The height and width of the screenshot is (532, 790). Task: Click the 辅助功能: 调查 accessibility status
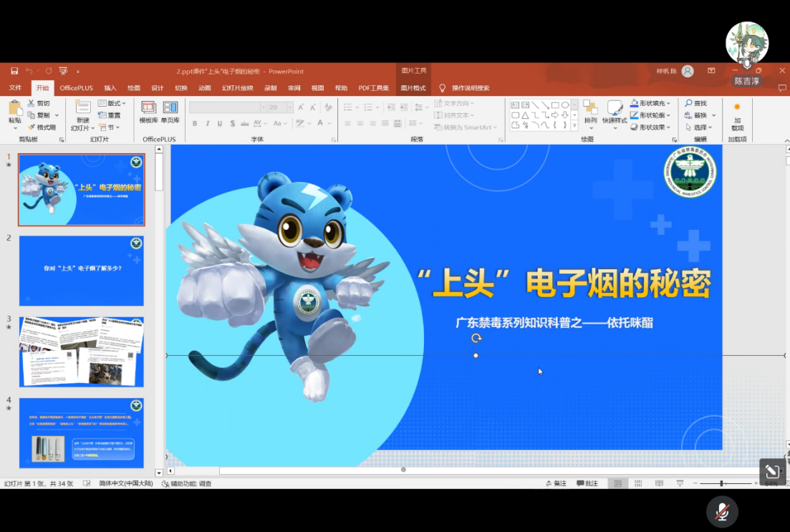click(187, 483)
